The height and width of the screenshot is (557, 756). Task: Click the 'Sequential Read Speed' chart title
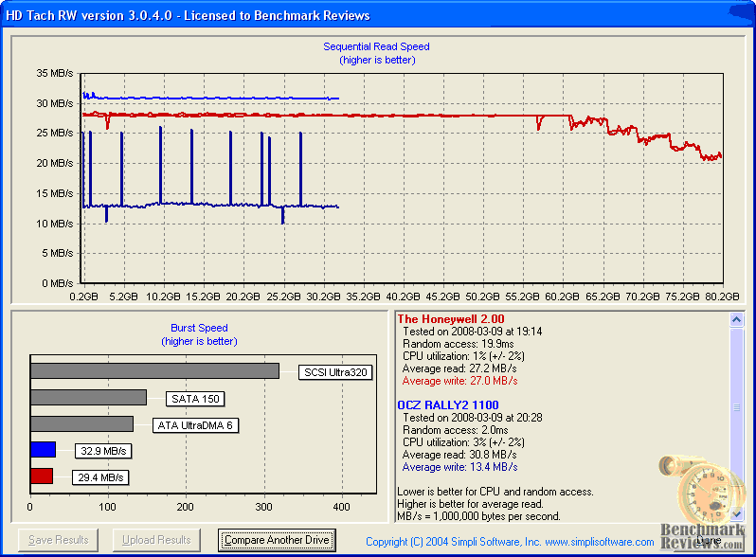[376, 46]
